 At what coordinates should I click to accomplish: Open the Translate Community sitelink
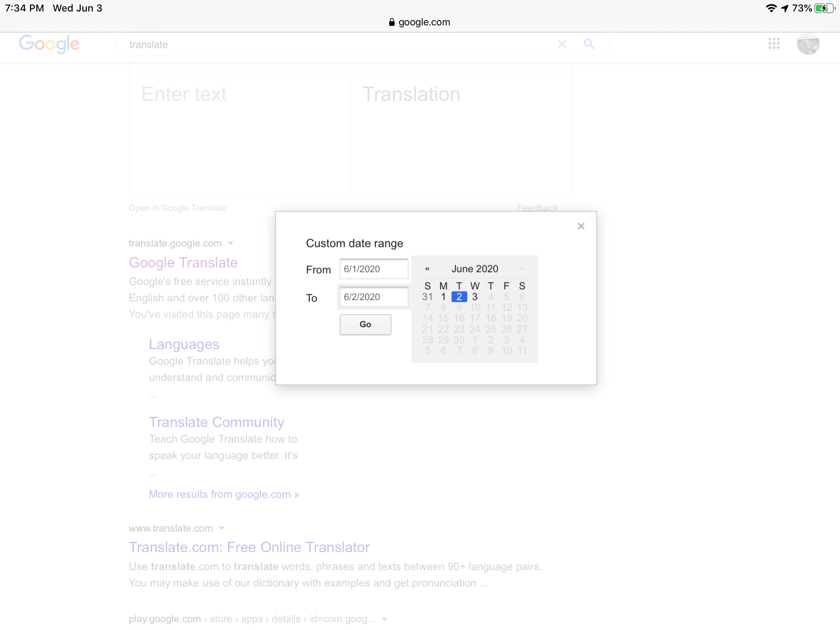[x=217, y=422]
